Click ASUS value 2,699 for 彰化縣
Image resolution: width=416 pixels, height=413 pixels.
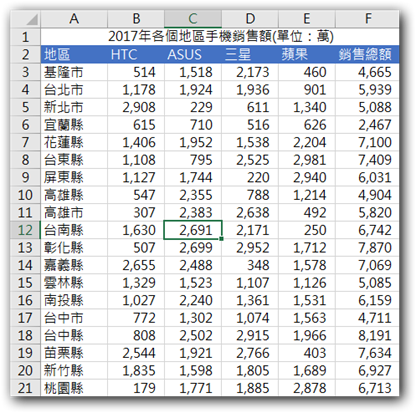[x=193, y=248]
